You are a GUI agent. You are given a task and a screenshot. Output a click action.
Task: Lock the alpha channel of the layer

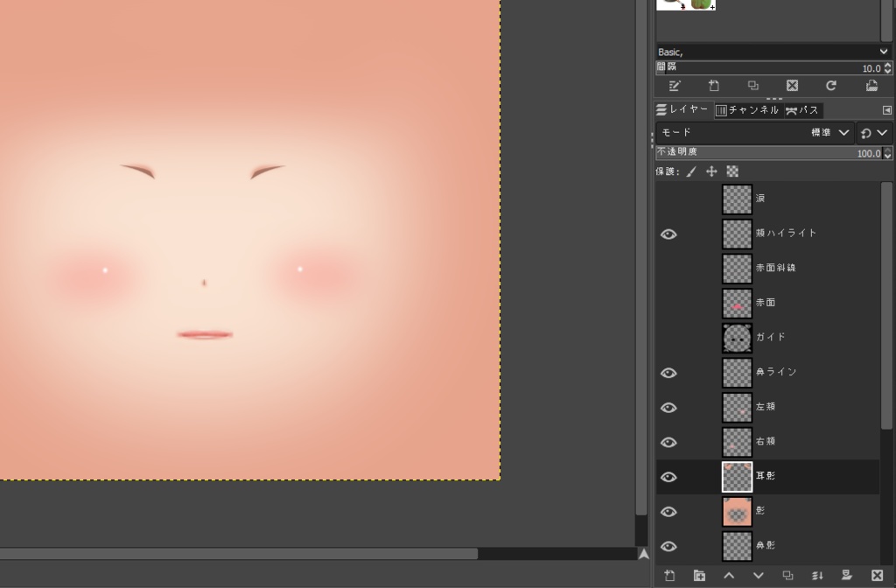(x=732, y=171)
